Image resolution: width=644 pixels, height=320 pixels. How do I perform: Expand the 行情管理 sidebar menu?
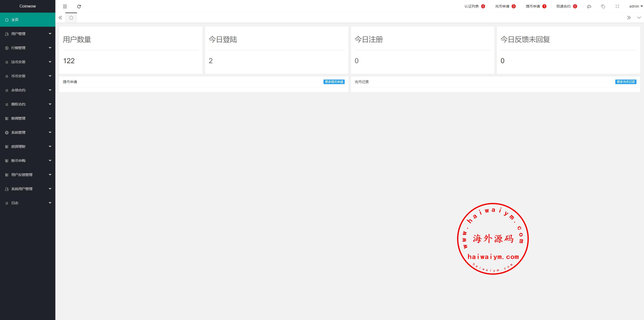pyautogui.click(x=28, y=48)
